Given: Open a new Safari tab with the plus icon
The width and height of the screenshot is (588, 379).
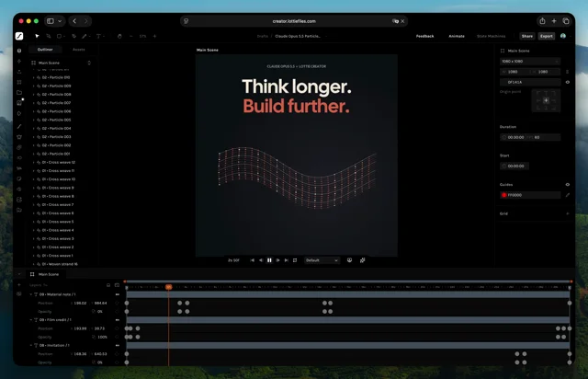Looking at the screenshot, I should [x=554, y=21].
